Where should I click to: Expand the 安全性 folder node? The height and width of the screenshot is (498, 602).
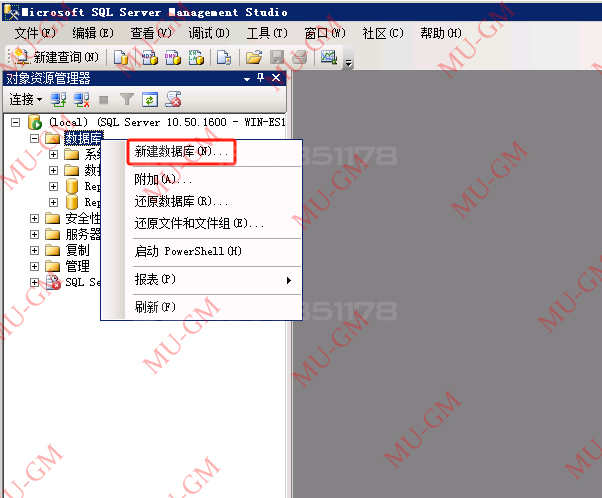35,218
